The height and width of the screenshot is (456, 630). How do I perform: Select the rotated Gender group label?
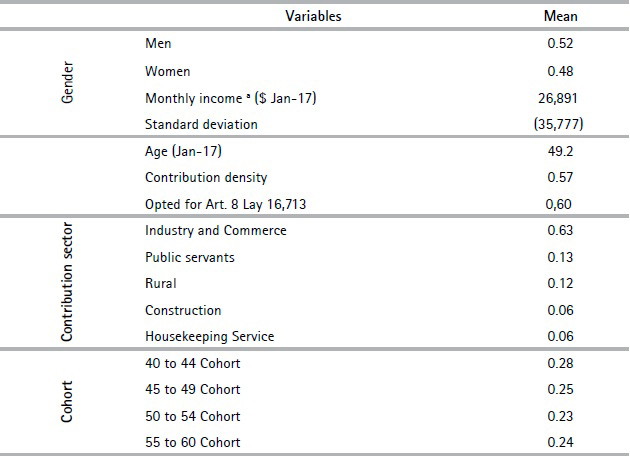point(69,85)
